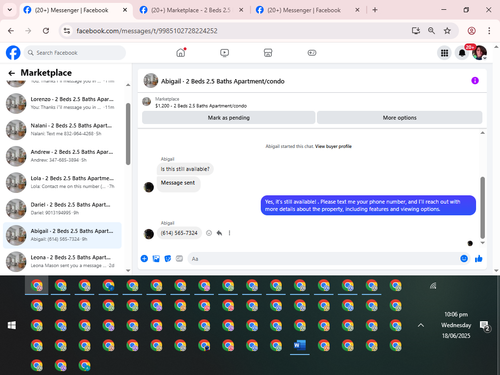Open Windows notification center icon
The width and height of the screenshot is (500, 375).
click(484, 326)
